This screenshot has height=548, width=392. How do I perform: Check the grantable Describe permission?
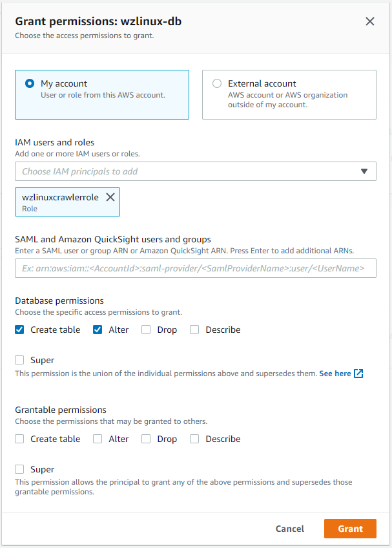[x=195, y=439]
